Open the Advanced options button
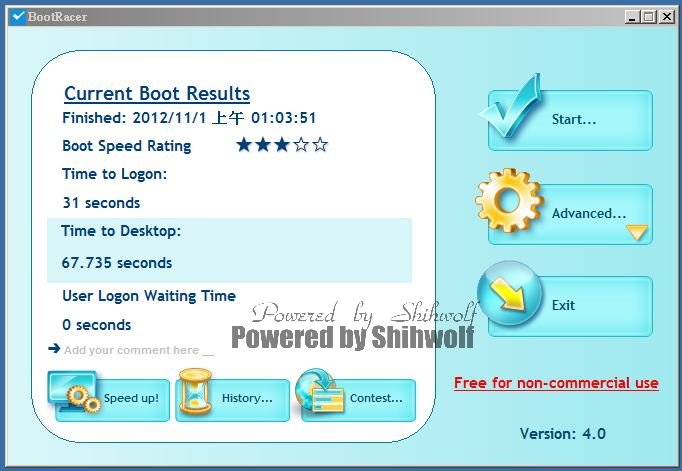This screenshot has width=682, height=471. pyautogui.click(x=570, y=214)
